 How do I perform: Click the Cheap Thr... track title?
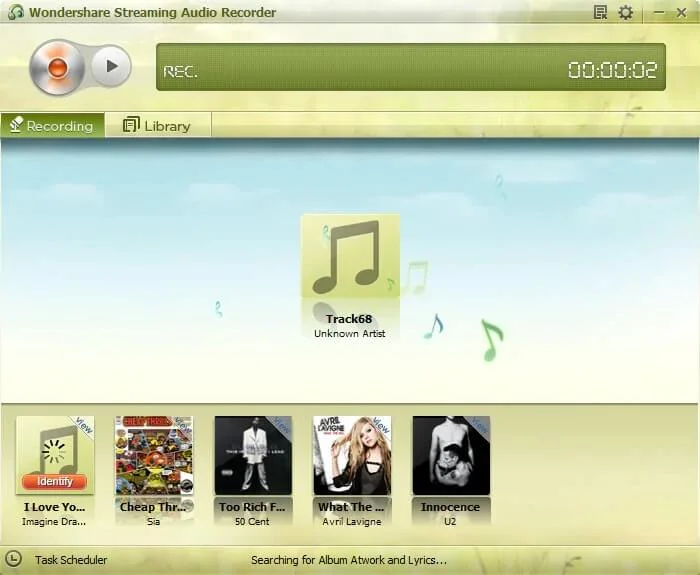point(153,507)
